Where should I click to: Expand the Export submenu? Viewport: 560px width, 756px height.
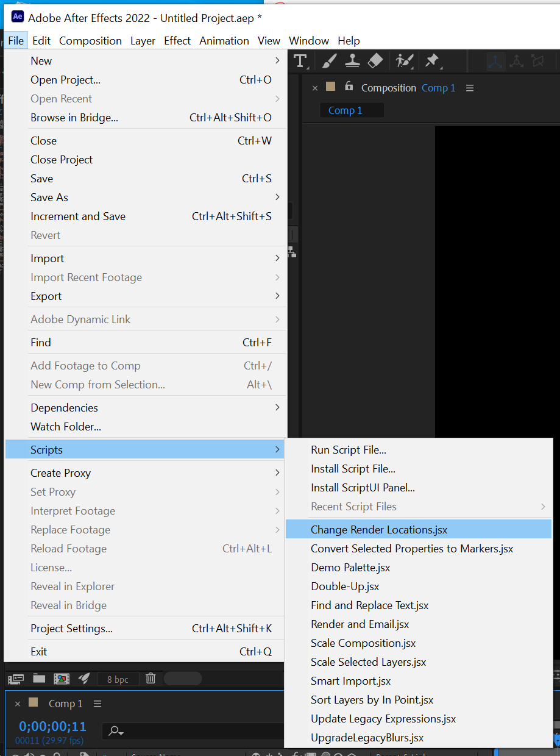[x=145, y=296]
